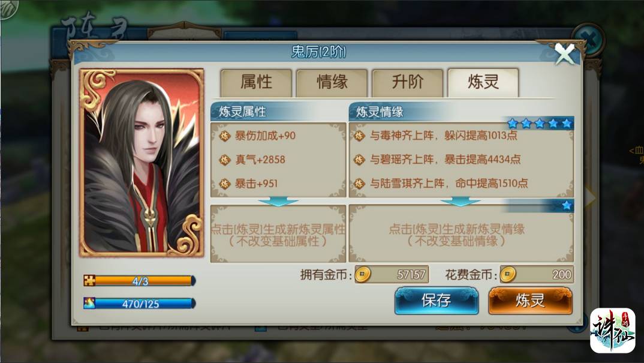Click the five-star rating above 炼灵情缘 list

[x=539, y=123]
